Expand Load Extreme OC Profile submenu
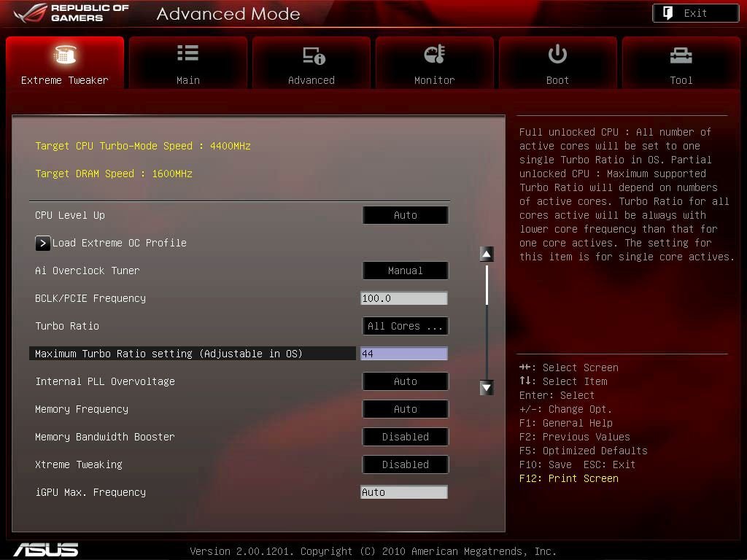 pyautogui.click(x=42, y=244)
